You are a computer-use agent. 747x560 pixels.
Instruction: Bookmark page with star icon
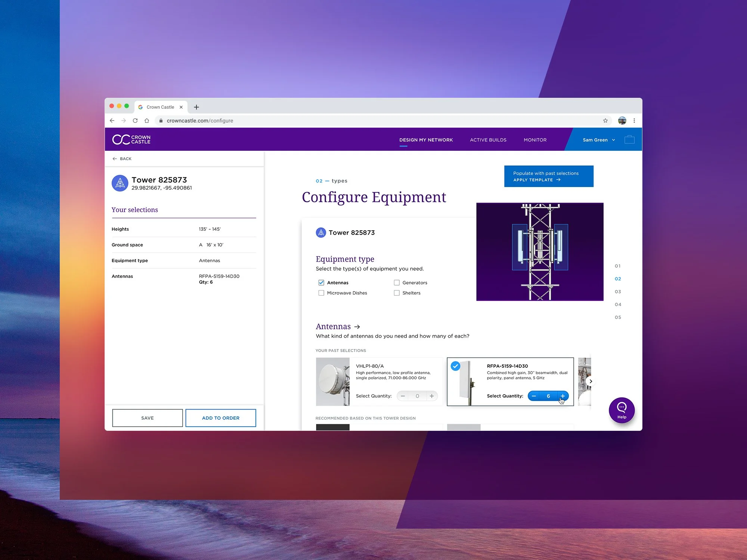point(605,121)
